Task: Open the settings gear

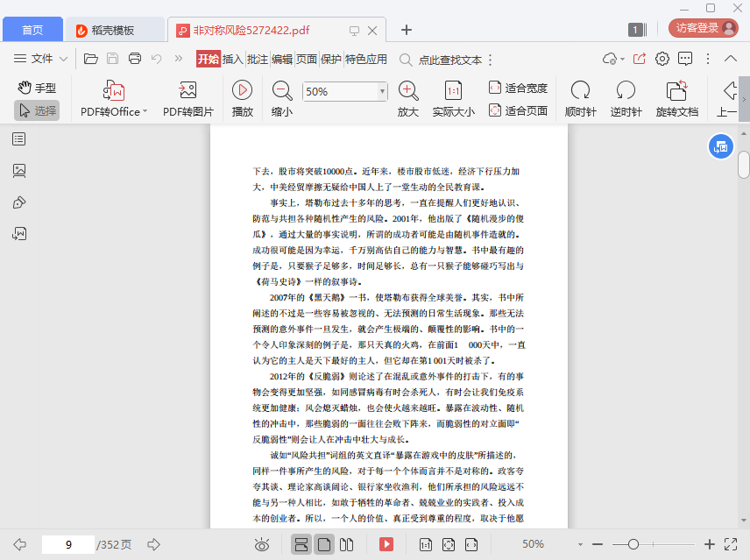Action: pos(662,59)
